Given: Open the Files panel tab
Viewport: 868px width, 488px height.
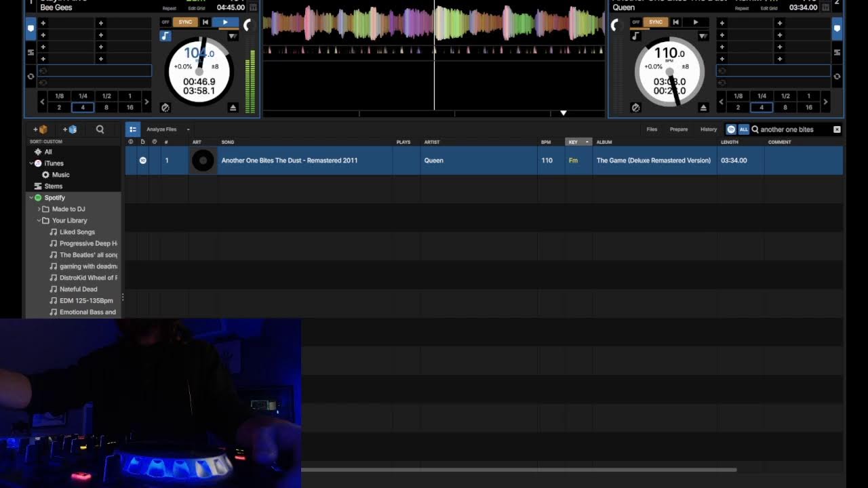Looking at the screenshot, I should pyautogui.click(x=652, y=129).
